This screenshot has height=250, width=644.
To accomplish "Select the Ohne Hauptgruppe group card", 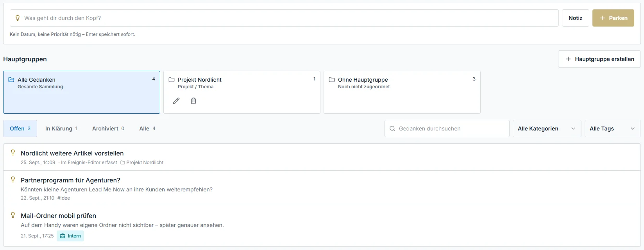I will 402,92.
